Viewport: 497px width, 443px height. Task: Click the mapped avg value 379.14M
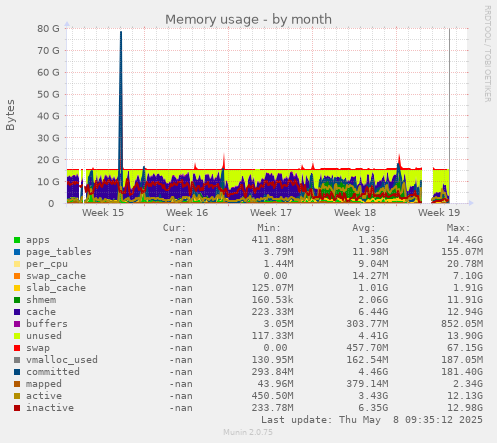[367, 384]
